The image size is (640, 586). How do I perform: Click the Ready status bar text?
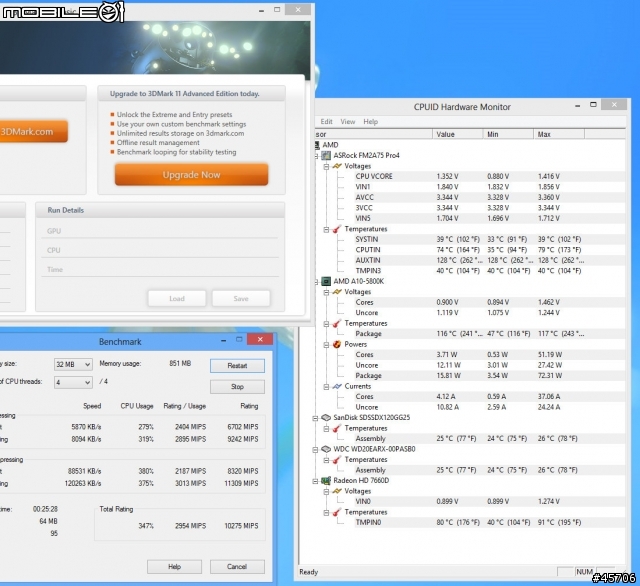point(309,572)
